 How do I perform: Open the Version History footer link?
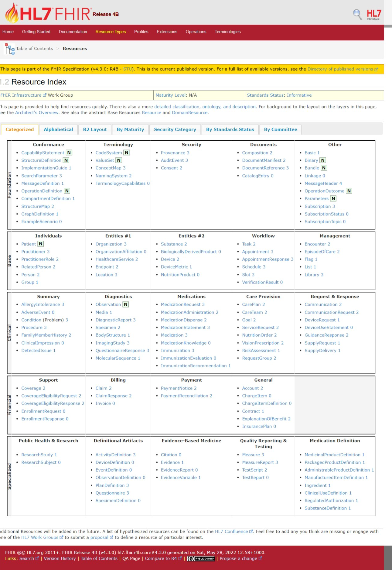click(x=60, y=558)
